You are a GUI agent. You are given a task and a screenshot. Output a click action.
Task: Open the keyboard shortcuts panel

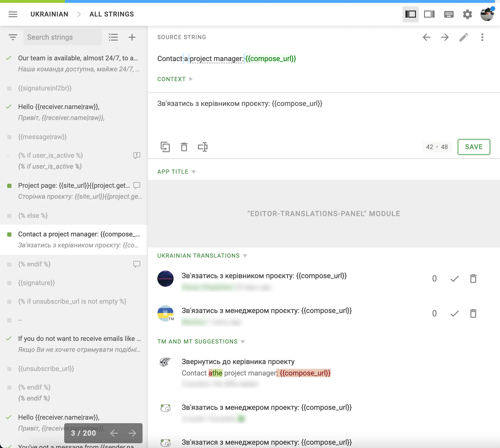pyautogui.click(x=448, y=14)
